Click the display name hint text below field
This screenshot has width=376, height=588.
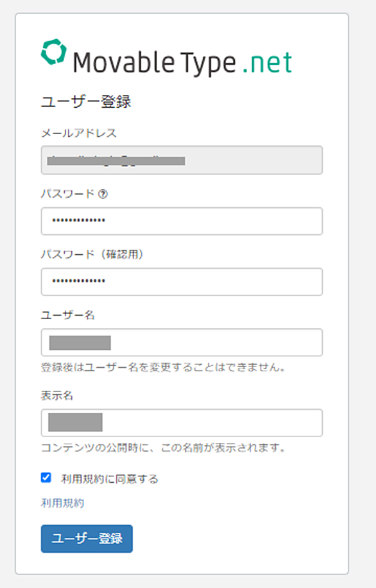click(x=164, y=447)
